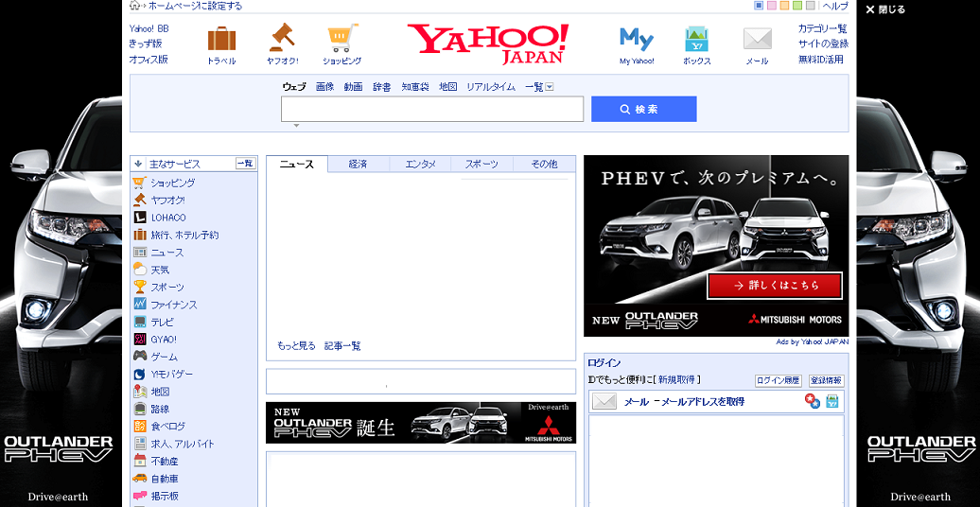
Task: Choose the green theme color swatch
Action: point(797,6)
